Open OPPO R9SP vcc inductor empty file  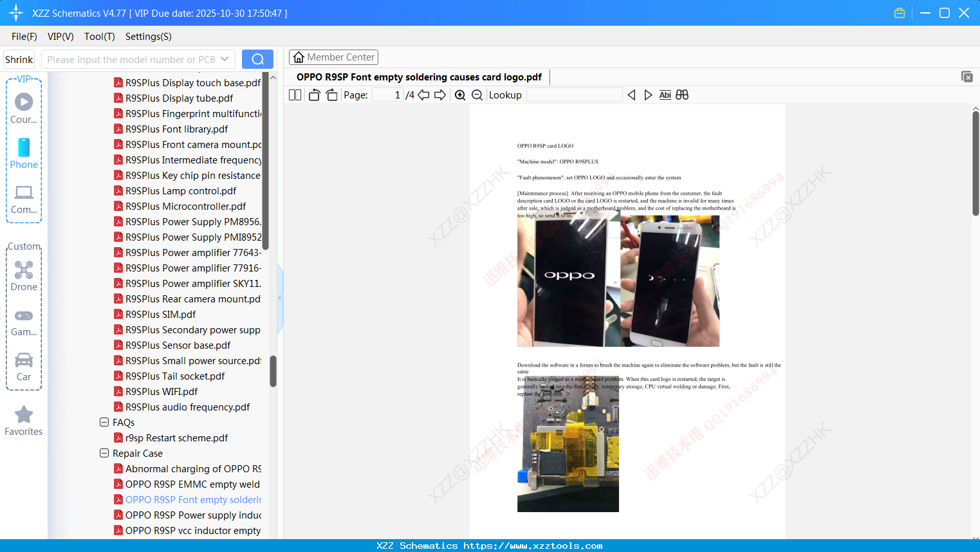(x=193, y=530)
